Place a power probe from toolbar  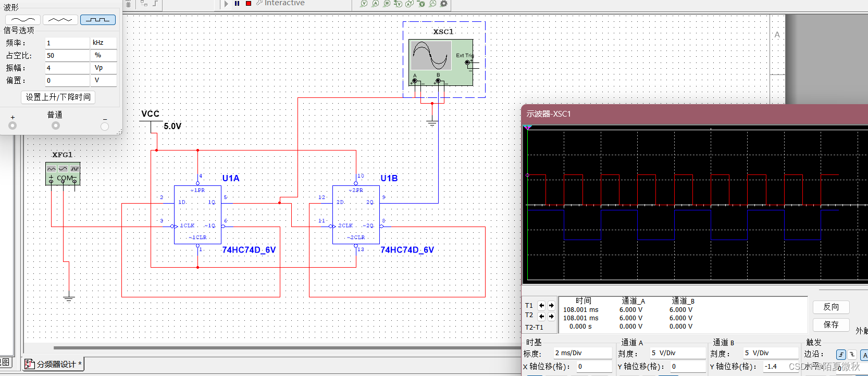point(387,3)
